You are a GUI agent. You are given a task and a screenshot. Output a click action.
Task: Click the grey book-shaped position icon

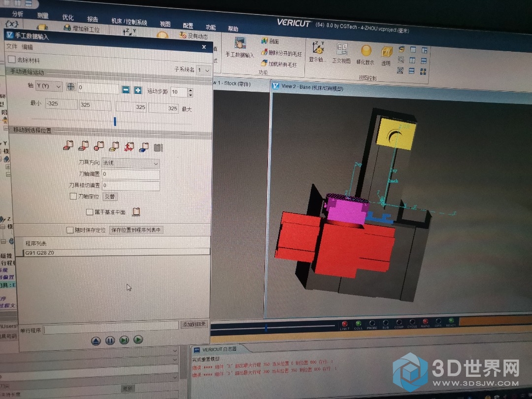click(x=158, y=148)
